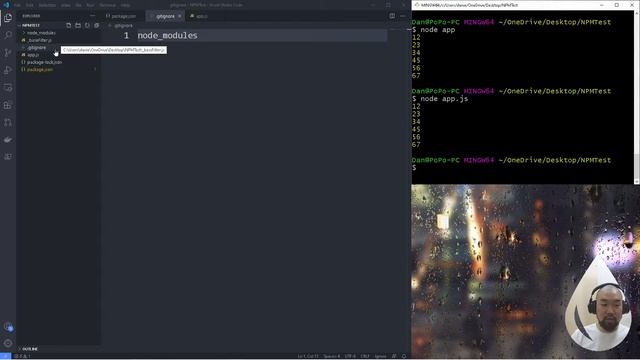The image size is (640, 360).
Task: Open the Source Control view
Action: tap(8, 53)
